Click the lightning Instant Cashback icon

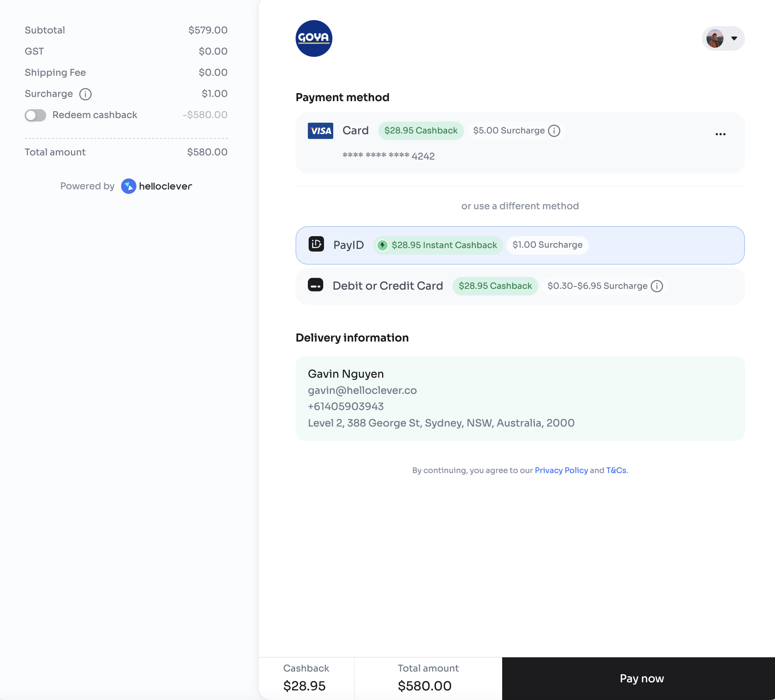382,245
